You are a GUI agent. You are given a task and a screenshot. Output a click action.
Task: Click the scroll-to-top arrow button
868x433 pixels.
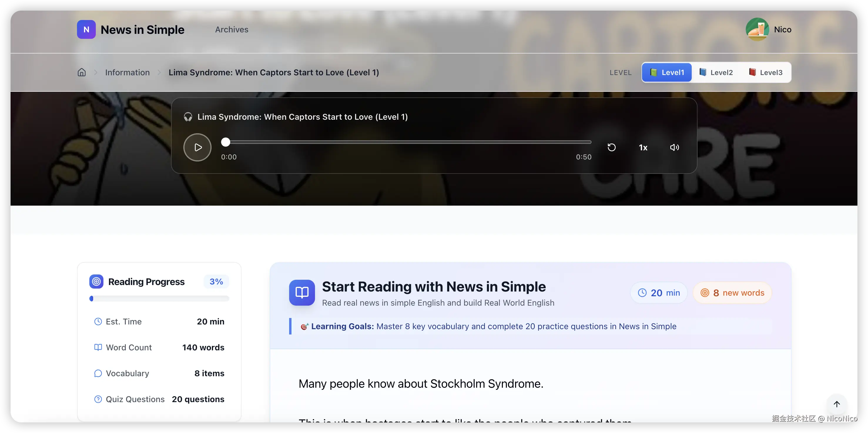tap(836, 404)
